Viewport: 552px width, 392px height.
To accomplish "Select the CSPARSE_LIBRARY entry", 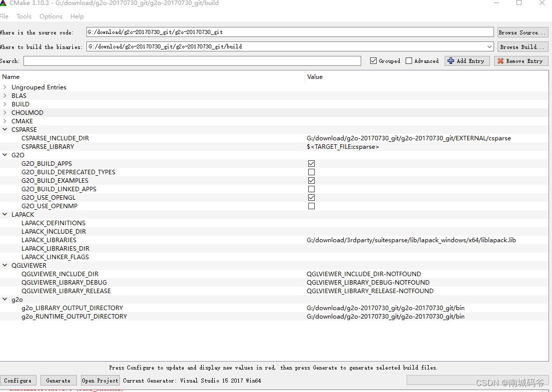I will tap(48, 146).
